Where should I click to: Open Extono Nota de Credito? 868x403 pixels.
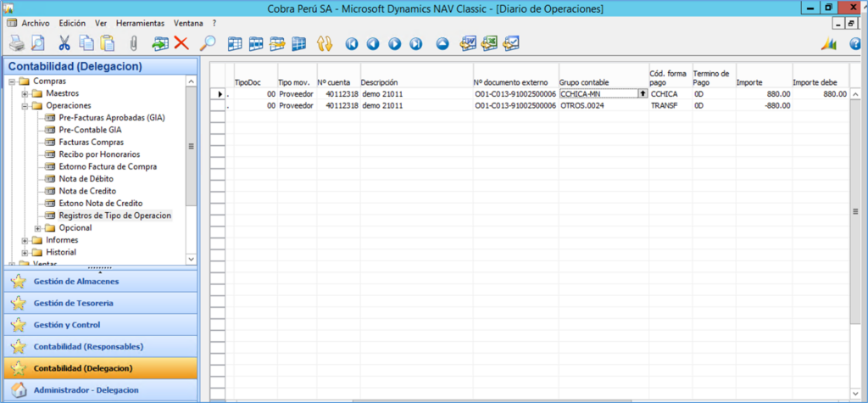(101, 203)
